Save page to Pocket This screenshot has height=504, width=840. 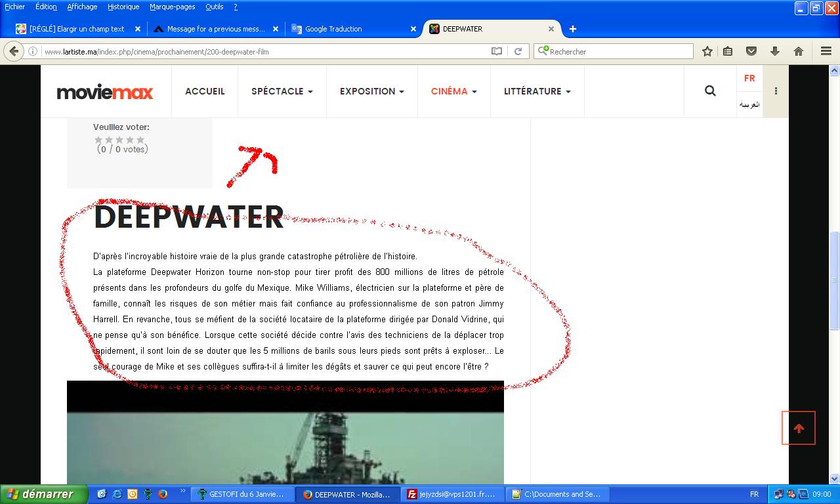[x=751, y=51]
